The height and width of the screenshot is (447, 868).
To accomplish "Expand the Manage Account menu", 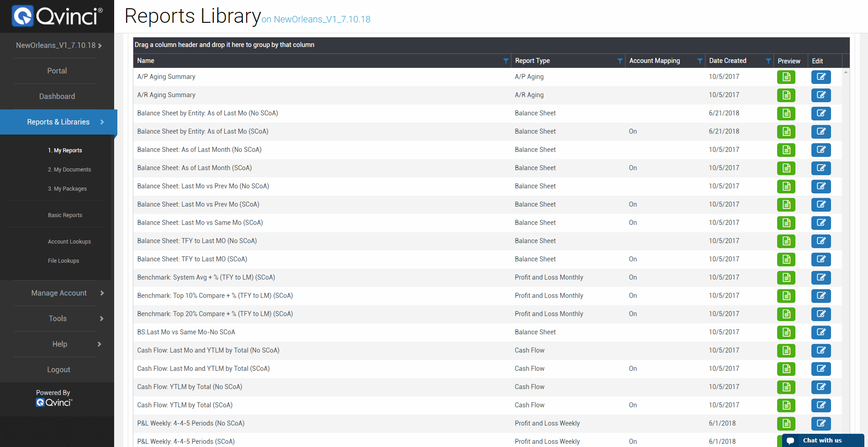I will tap(59, 293).
